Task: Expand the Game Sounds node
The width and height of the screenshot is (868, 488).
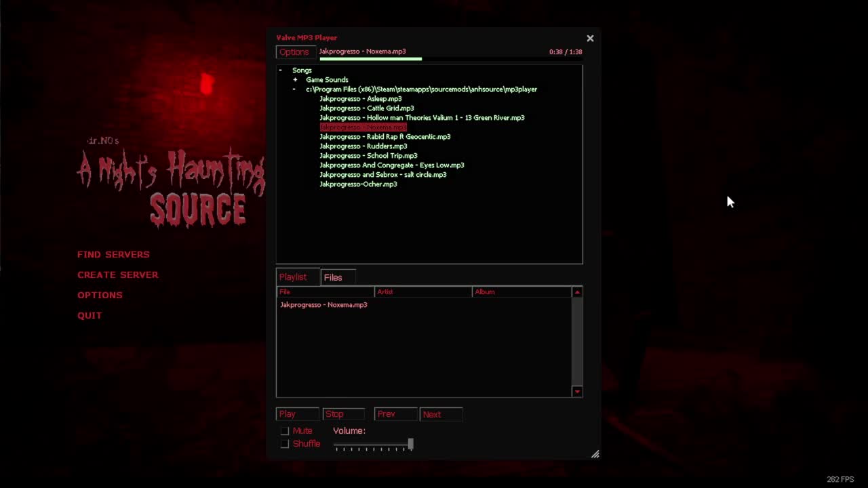Action: tap(294, 79)
